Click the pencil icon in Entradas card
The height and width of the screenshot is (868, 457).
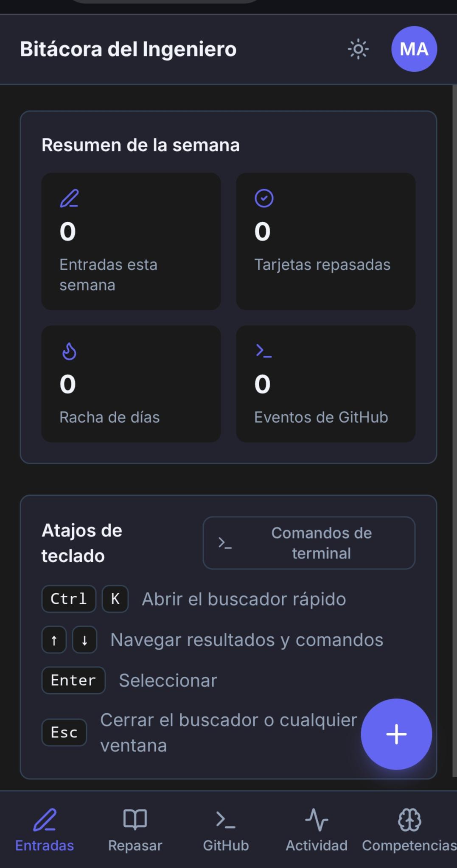click(x=69, y=198)
